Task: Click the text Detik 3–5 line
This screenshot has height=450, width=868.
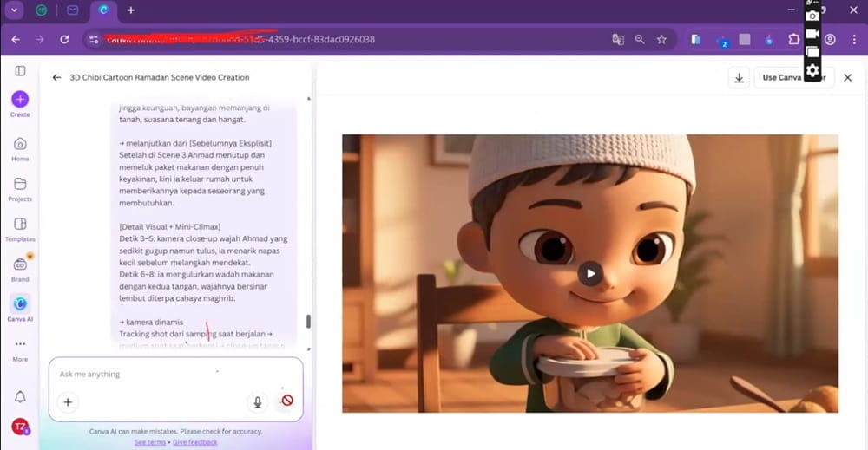Action: [x=203, y=238]
